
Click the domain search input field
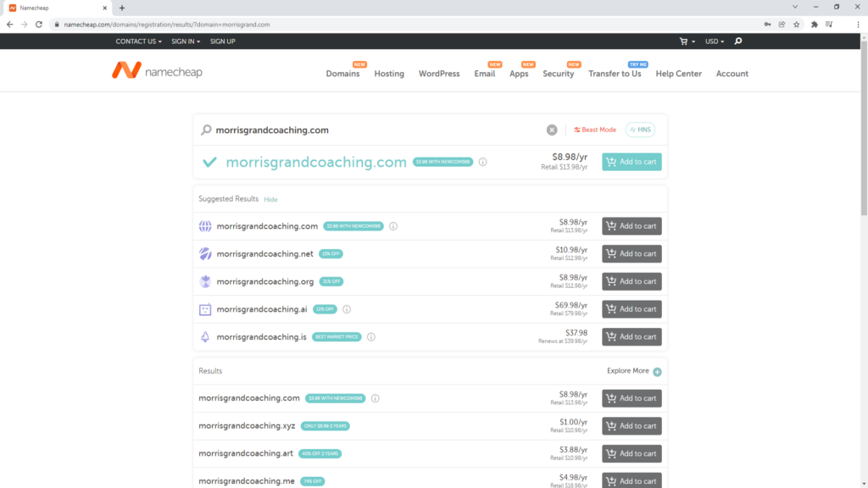pyautogui.click(x=376, y=130)
